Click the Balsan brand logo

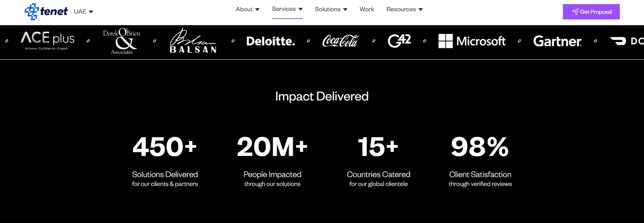(193, 41)
